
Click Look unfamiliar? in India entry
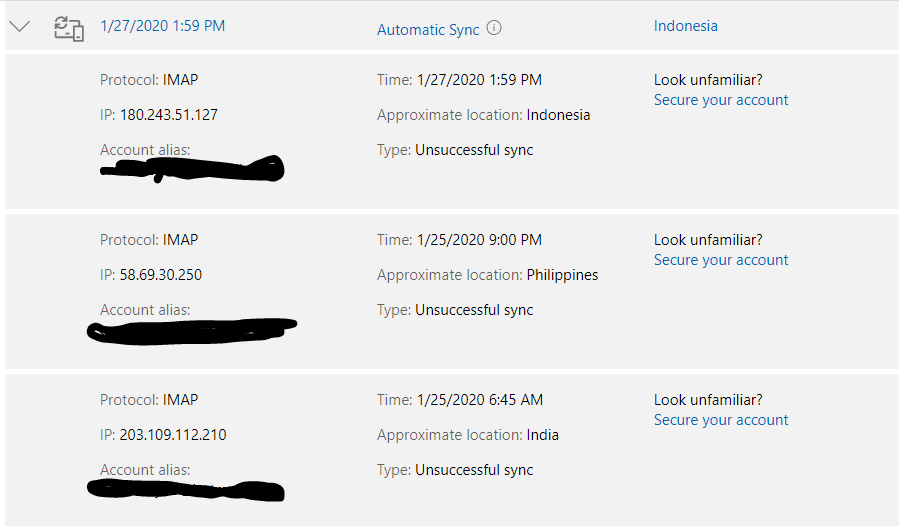point(708,400)
